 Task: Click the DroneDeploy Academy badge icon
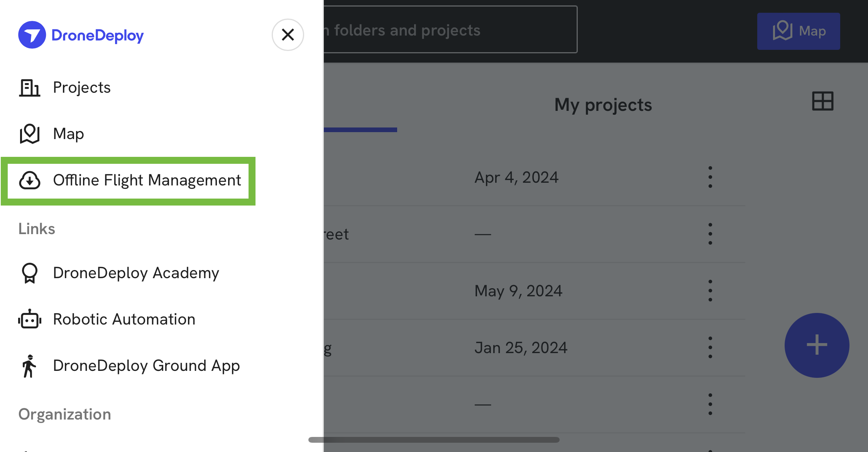[x=30, y=273]
